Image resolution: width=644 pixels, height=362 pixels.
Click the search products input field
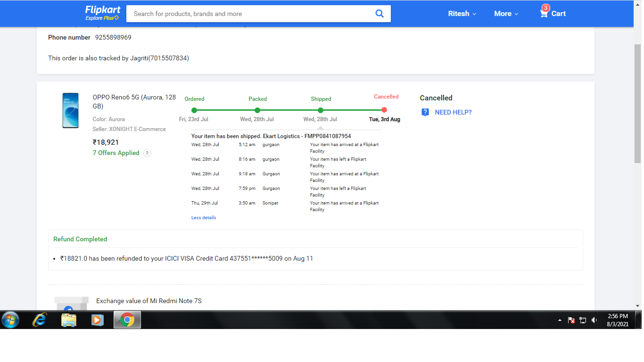pos(250,14)
